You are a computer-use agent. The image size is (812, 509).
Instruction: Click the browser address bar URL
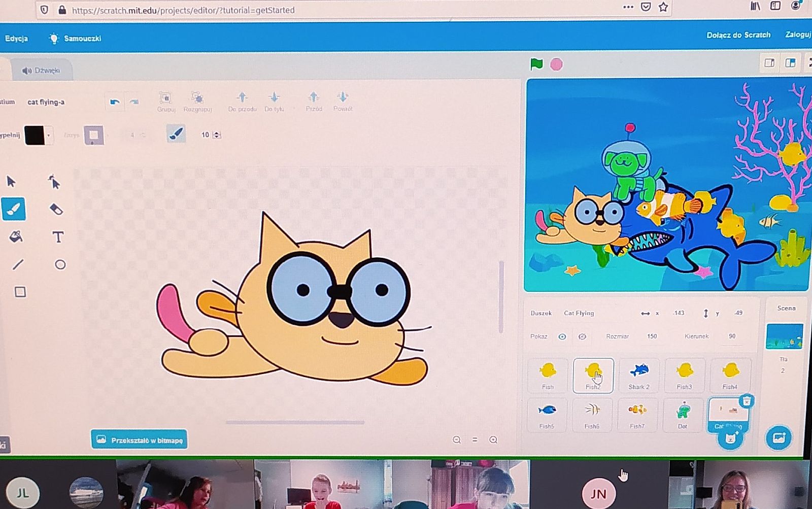(183, 10)
